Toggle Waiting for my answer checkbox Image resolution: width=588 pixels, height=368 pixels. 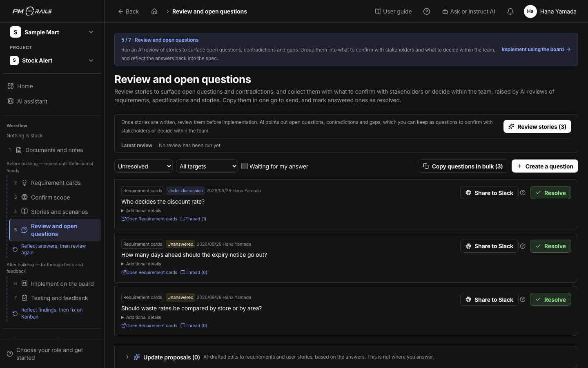[x=245, y=166]
